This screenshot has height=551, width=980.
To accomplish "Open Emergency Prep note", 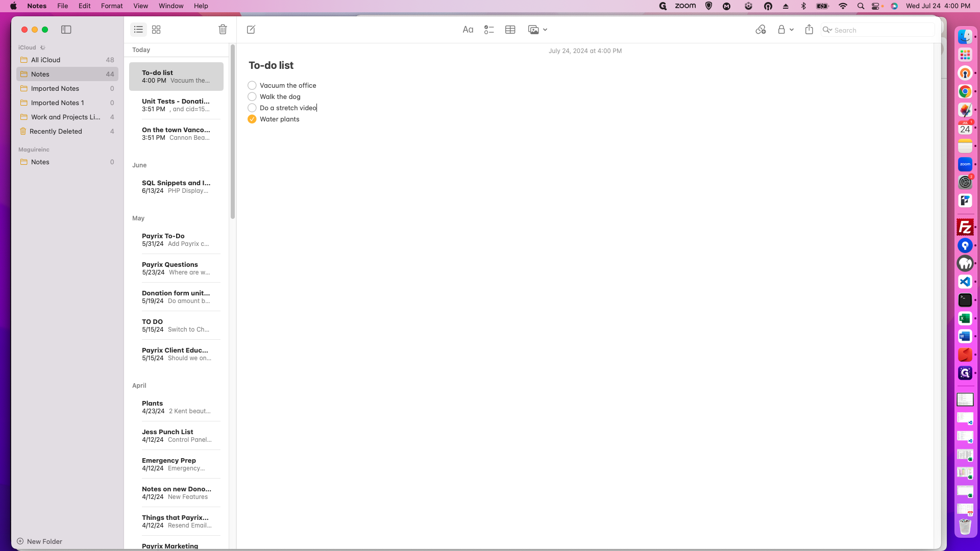I will [x=176, y=464].
